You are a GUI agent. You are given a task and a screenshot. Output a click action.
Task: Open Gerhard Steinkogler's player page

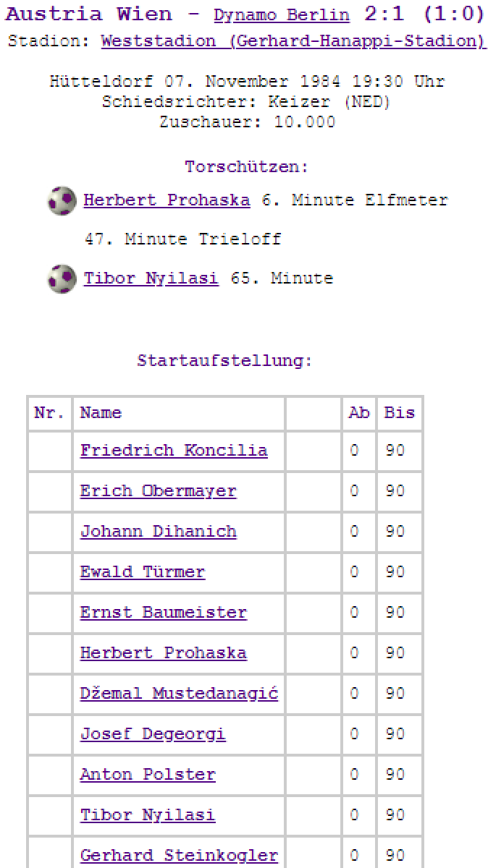coord(179,856)
